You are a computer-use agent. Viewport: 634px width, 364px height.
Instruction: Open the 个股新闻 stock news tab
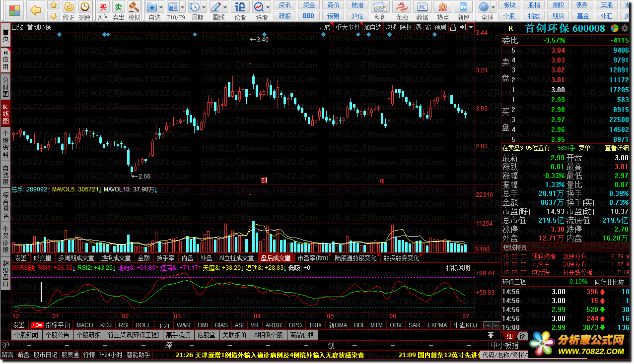[27, 335]
